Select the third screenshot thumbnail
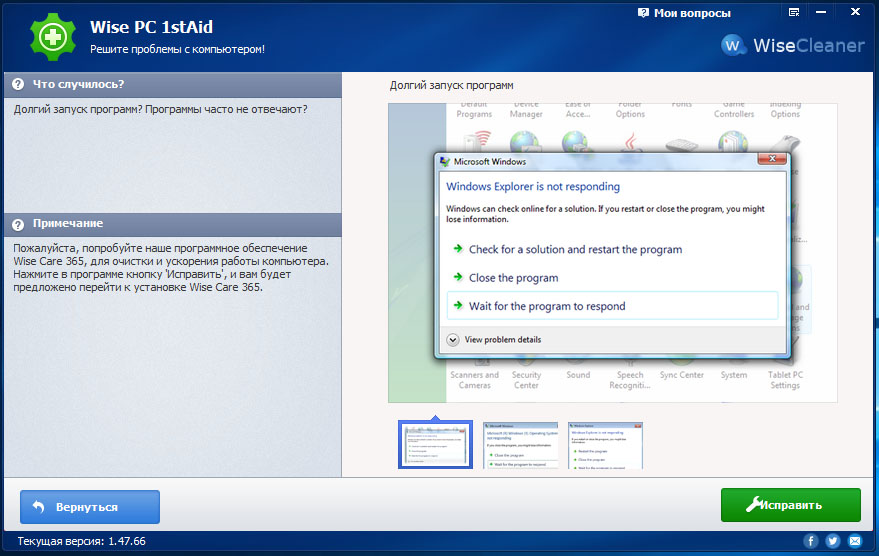The width and height of the screenshot is (879, 556). (x=605, y=445)
